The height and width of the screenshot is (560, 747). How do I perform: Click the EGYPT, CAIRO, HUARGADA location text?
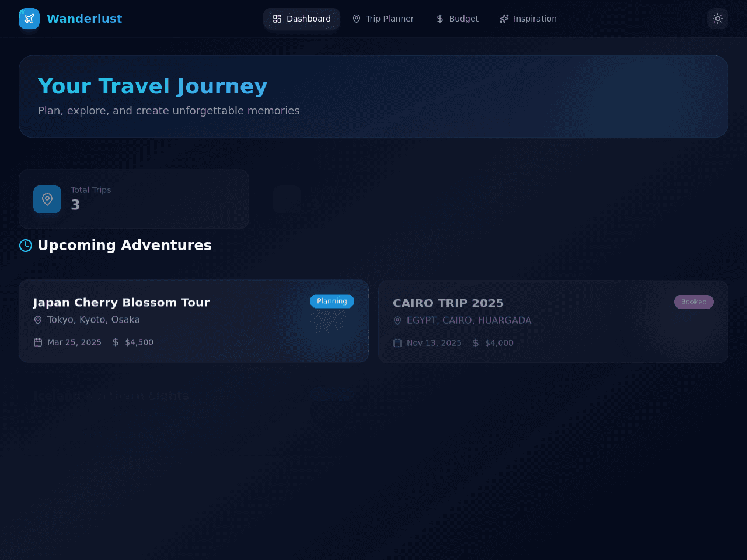469,320
